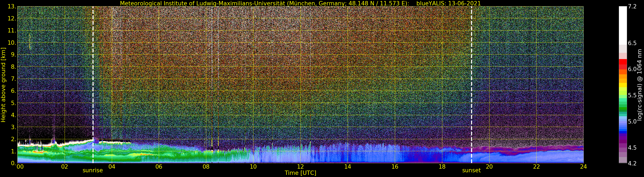
Task: Click the 02 time tick label
Action: pyautogui.click(x=65, y=166)
